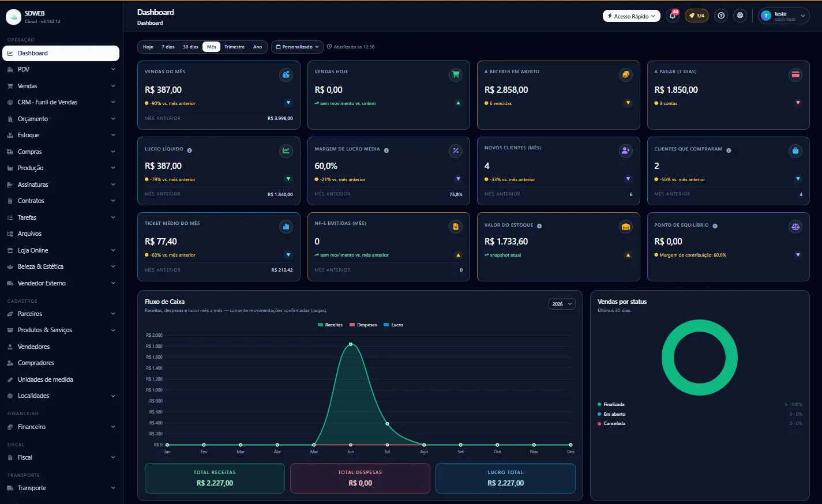The width and height of the screenshot is (822, 504).
Task: Expand the Financeiro sidebar menu
Action: tap(61, 427)
